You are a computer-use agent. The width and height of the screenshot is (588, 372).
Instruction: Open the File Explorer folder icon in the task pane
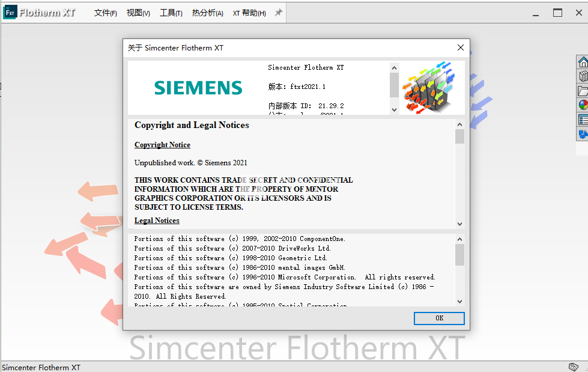click(x=583, y=91)
